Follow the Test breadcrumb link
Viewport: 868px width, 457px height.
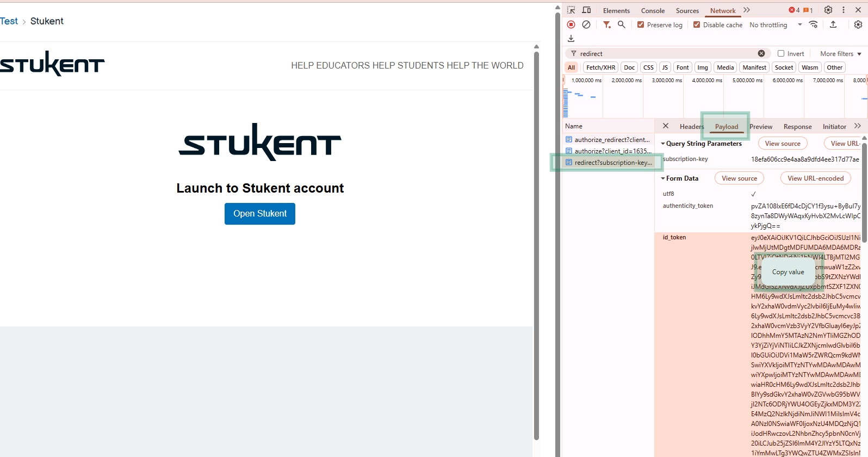[x=9, y=21]
